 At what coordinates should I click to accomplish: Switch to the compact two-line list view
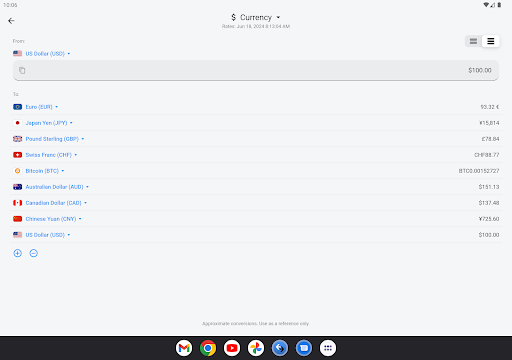click(x=473, y=41)
